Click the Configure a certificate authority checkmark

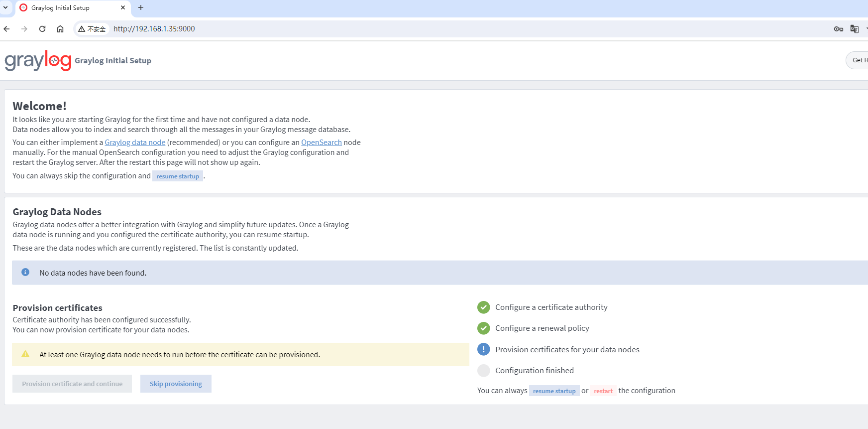pos(484,307)
